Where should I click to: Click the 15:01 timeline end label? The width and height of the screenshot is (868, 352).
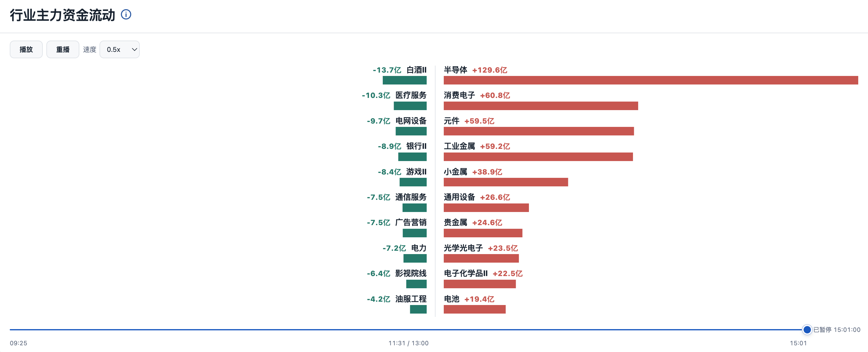[798, 343]
